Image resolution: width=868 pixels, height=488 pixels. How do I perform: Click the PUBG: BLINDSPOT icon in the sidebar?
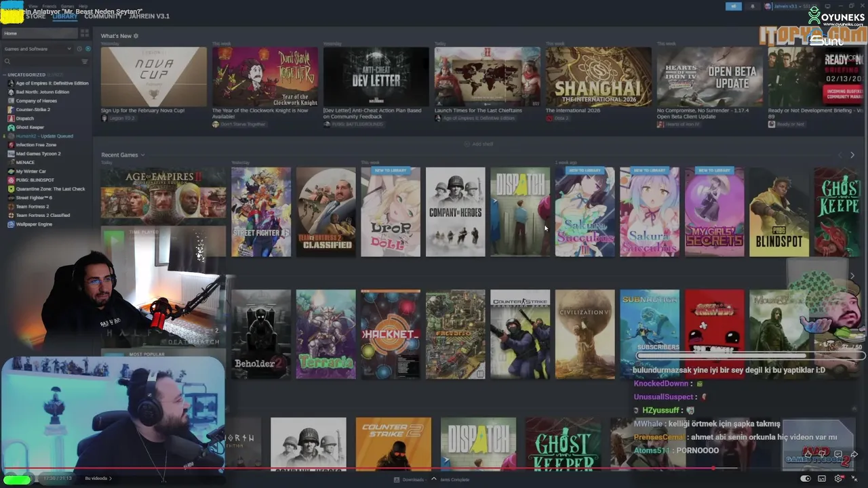tap(11, 180)
